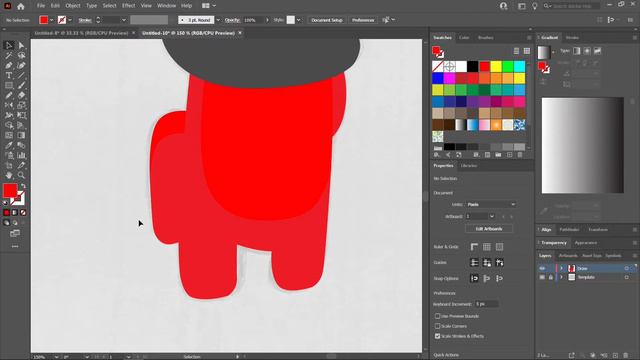The width and height of the screenshot is (640, 360).
Task: Switch Swatches panel to list view
Action: 516,51
